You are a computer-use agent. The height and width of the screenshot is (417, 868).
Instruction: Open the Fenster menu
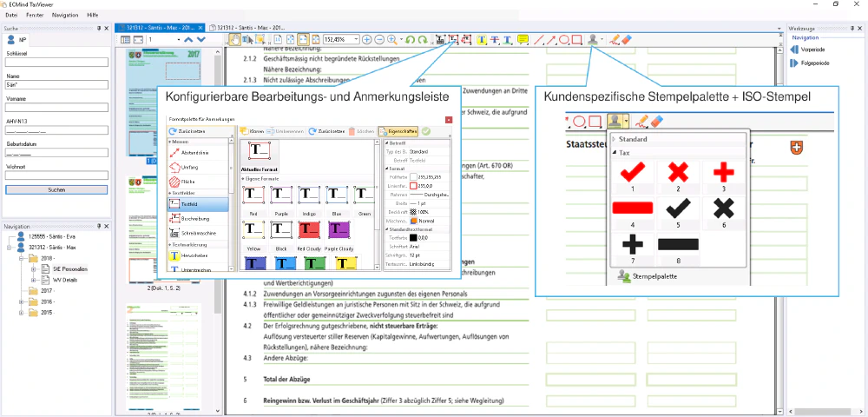pos(35,15)
